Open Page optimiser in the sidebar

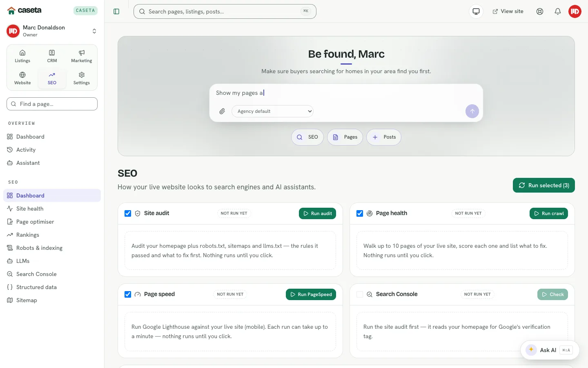pos(52,222)
